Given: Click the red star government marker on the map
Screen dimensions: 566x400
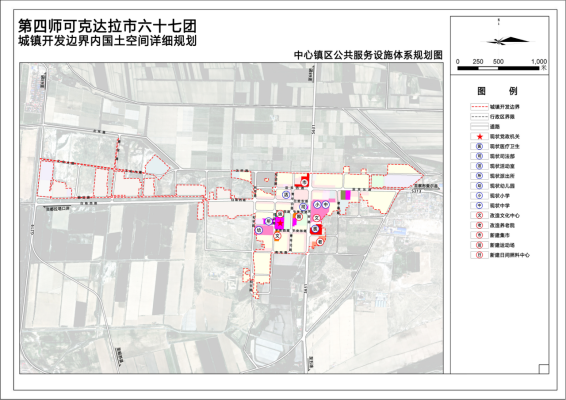Looking at the screenshot, I should coord(280,223).
